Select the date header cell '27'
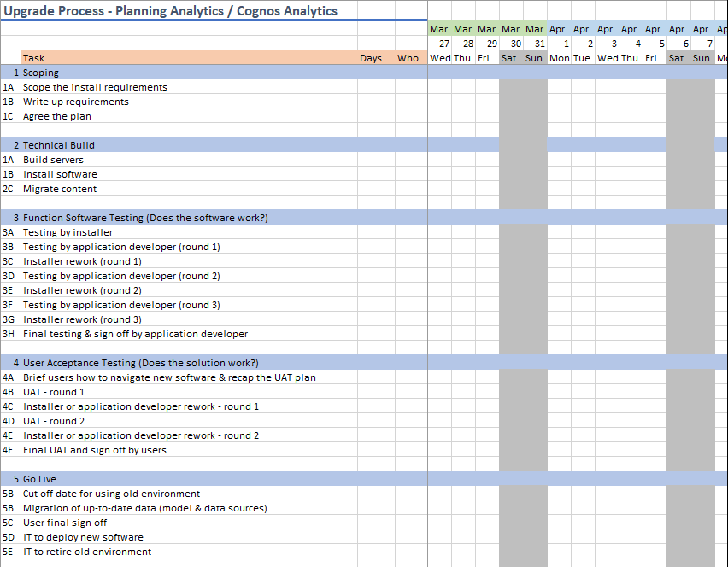This screenshot has height=567, width=728. tap(440, 44)
